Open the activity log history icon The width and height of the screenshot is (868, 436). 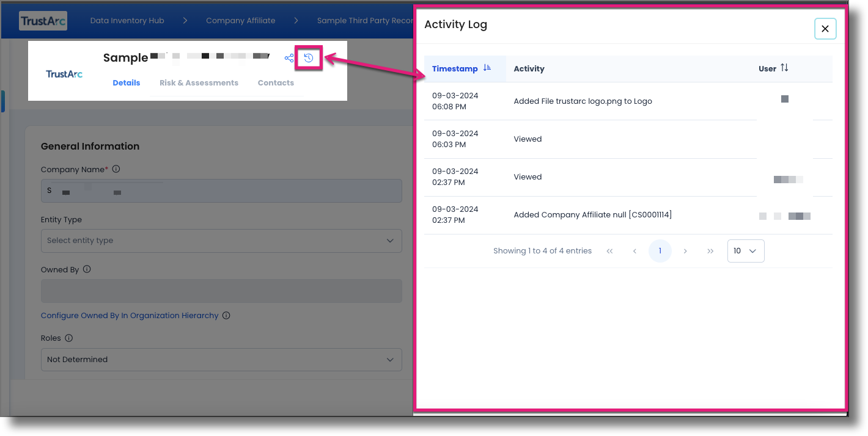(x=309, y=58)
